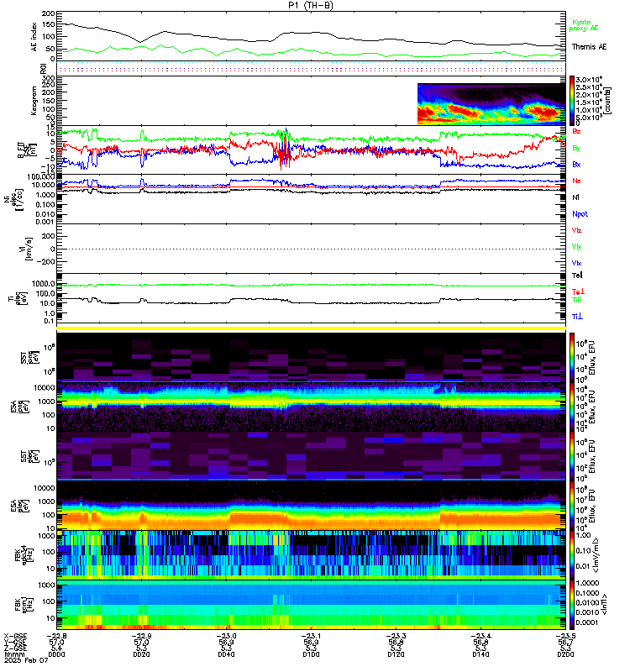Click the Keogram axis label
The image size is (630, 672).
click(34, 101)
